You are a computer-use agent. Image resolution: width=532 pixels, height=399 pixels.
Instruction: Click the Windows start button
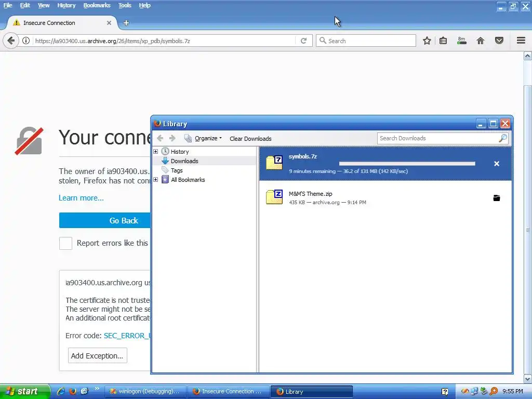(x=24, y=391)
